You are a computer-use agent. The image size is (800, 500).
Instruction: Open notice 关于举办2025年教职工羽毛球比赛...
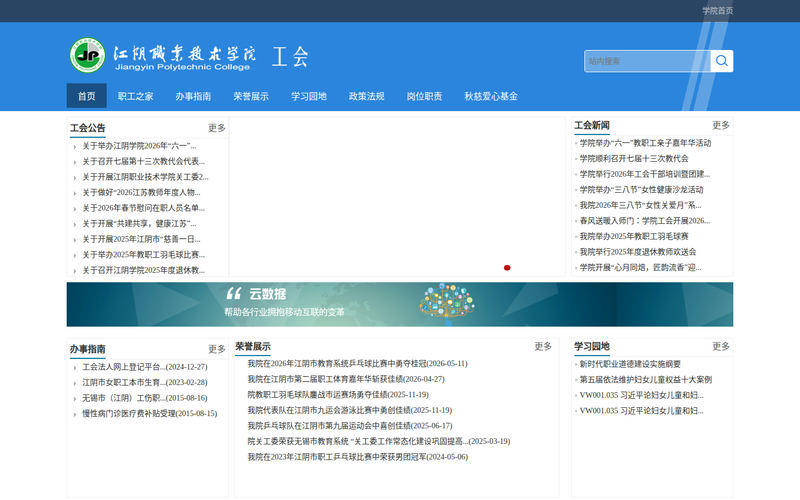pos(143,255)
